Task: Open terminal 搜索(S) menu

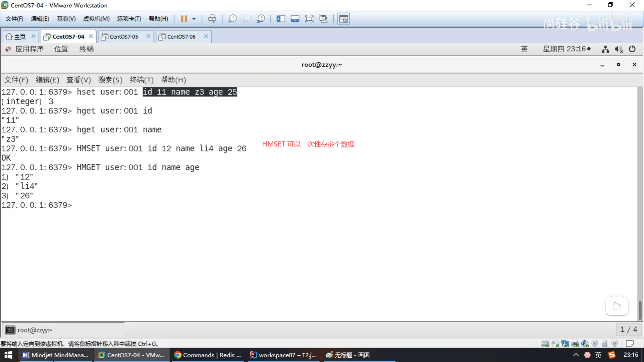Action: click(110, 80)
